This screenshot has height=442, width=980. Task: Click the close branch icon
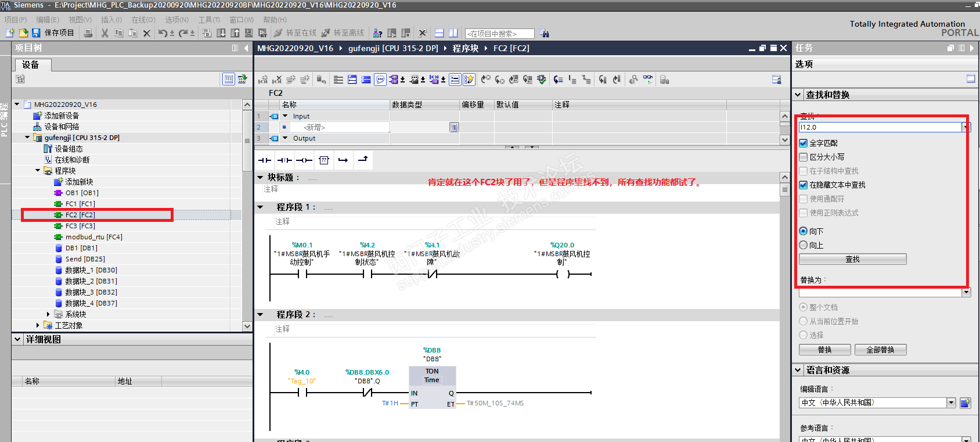(363, 160)
